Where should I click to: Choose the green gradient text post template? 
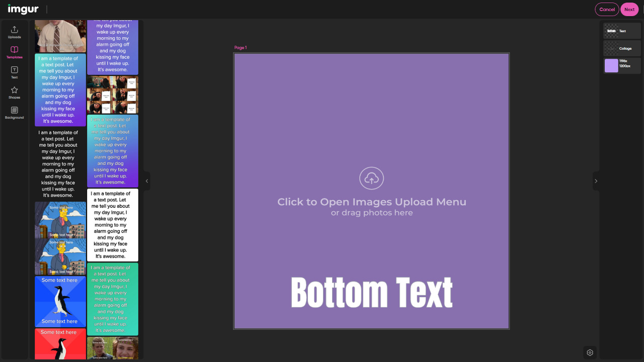pyautogui.click(x=113, y=299)
